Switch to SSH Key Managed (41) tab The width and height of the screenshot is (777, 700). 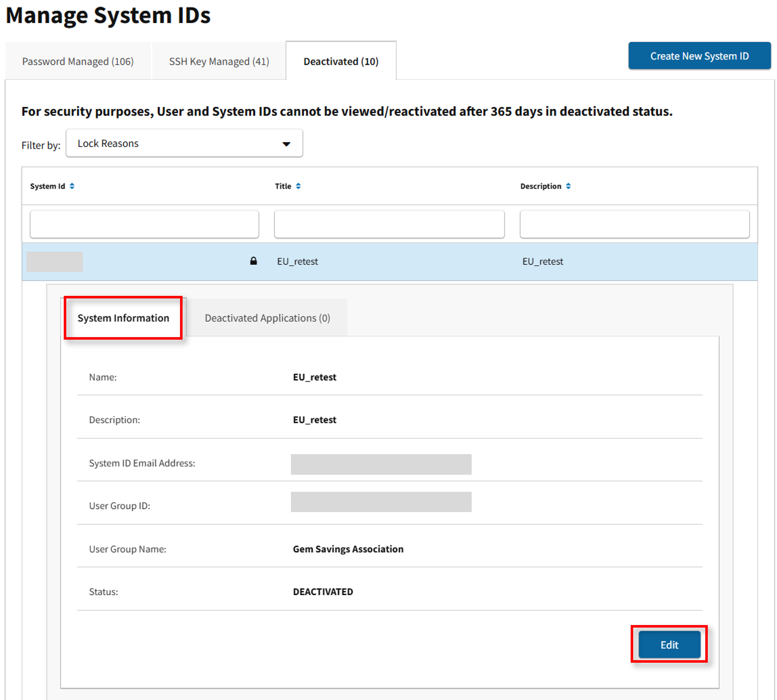pos(219,62)
